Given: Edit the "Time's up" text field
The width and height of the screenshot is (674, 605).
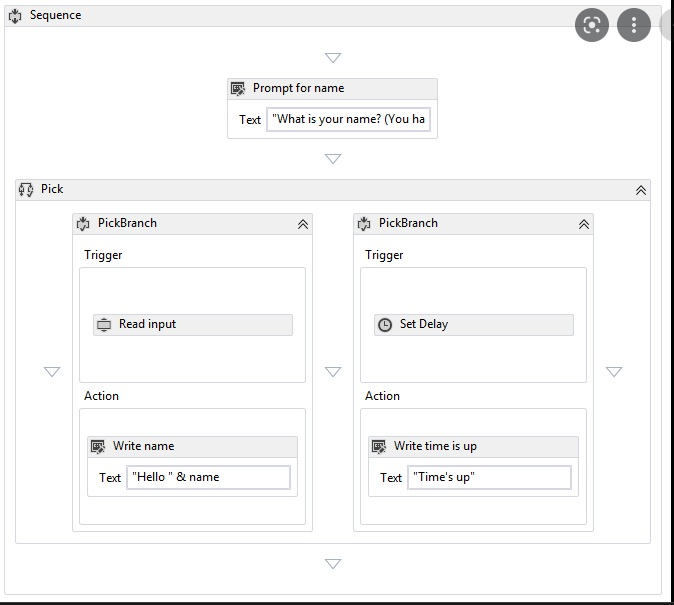Looking at the screenshot, I should tap(489, 477).
